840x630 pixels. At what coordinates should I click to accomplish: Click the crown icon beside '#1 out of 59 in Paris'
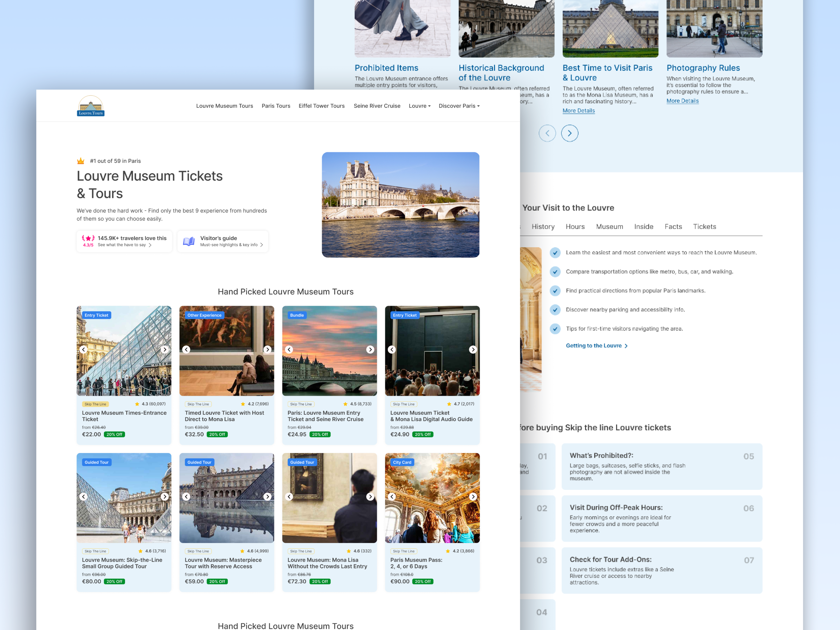coord(80,161)
